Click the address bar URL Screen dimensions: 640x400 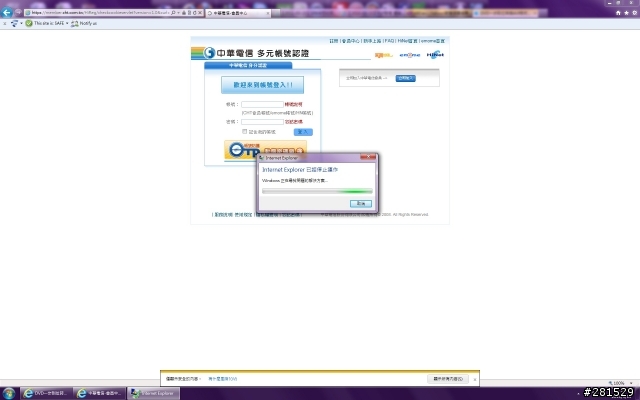click(x=100, y=13)
